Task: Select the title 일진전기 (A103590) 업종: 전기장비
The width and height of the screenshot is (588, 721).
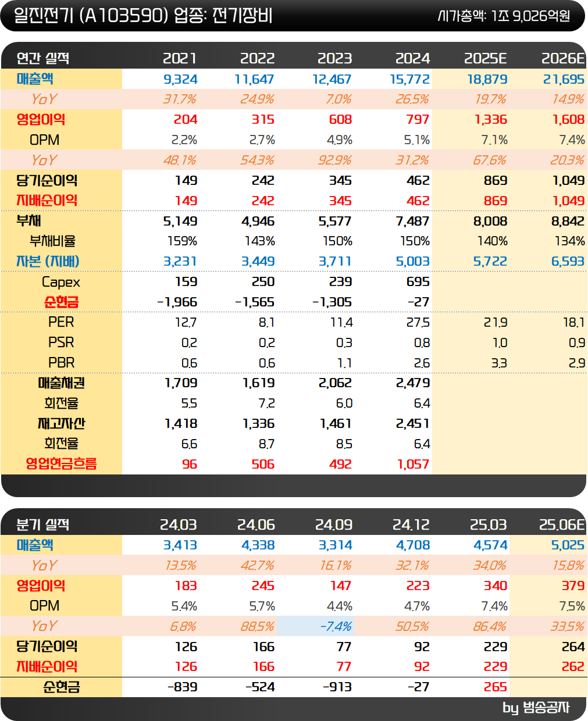Action: point(142,16)
